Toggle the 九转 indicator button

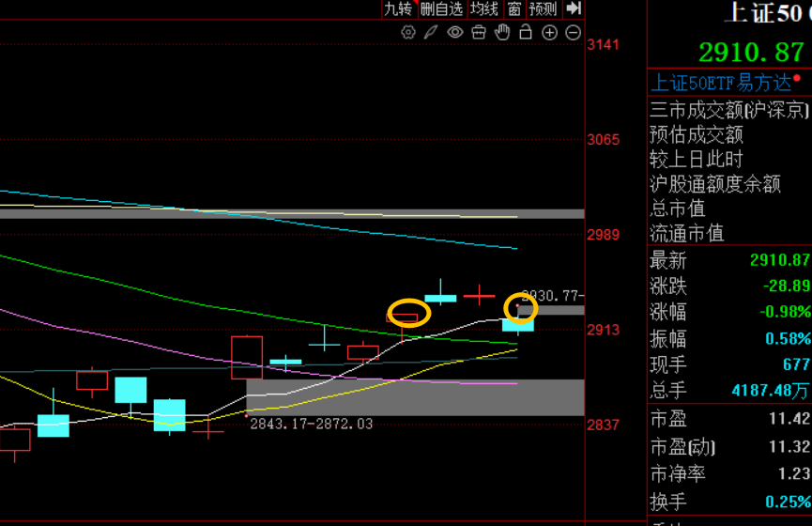[399, 8]
